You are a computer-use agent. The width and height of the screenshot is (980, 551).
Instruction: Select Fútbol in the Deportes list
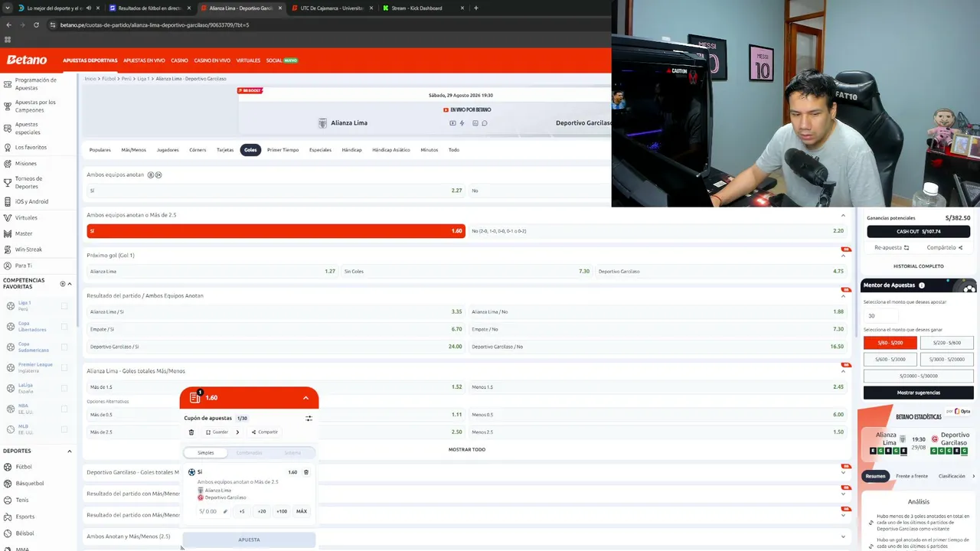24,467
